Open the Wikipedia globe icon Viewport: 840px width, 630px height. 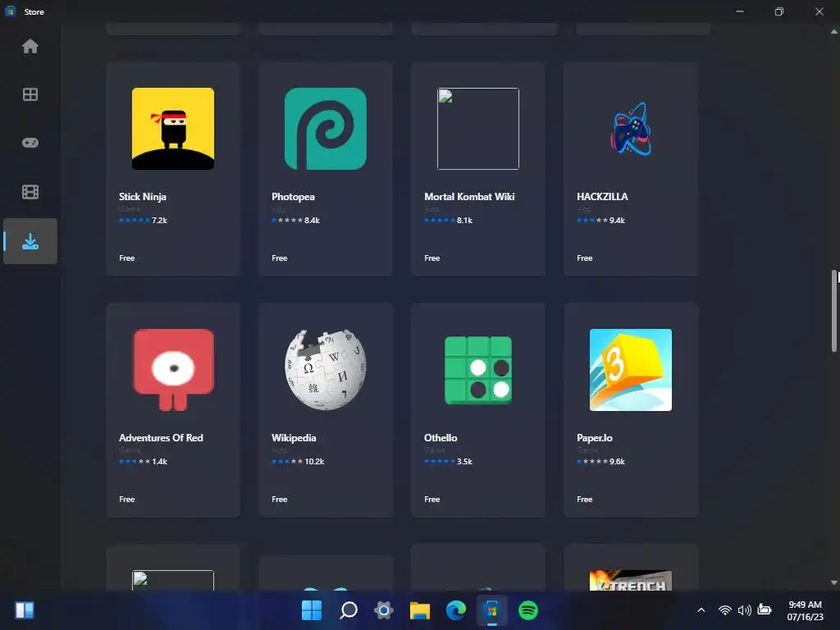(x=326, y=370)
